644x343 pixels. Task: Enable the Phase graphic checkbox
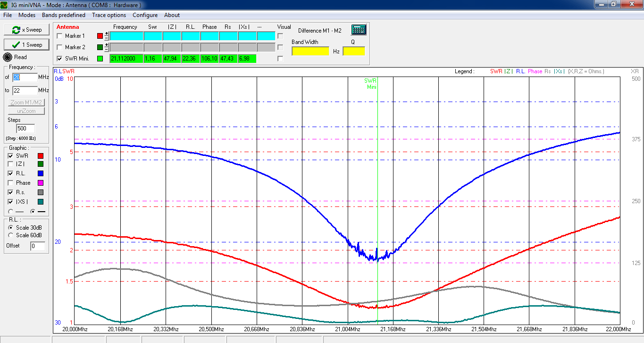pyautogui.click(x=10, y=183)
